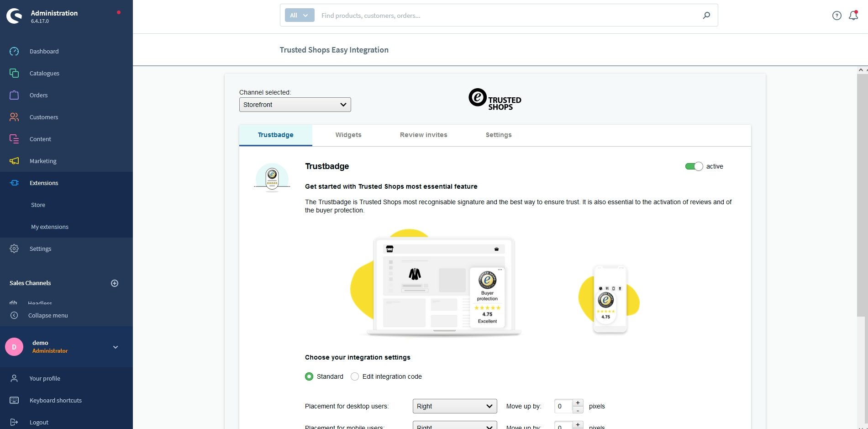
Task: Open the desktop placement Right dropdown
Action: point(455,406)
